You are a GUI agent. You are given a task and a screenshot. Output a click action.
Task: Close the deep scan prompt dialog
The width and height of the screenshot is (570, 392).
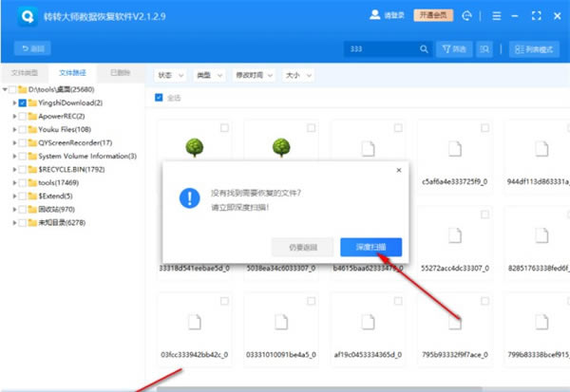point(398,169)
